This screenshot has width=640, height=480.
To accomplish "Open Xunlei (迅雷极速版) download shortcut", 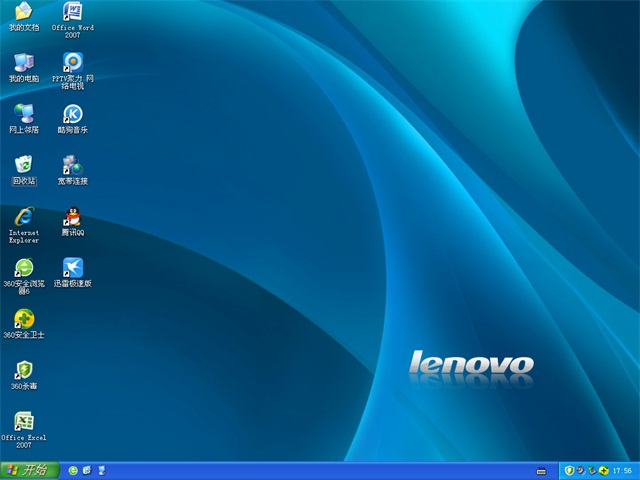I will coord(72,268).
